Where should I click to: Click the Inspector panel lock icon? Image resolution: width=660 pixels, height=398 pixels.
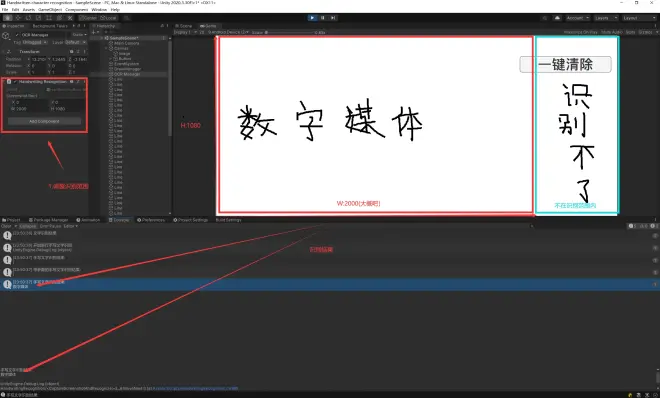(79, 26)
